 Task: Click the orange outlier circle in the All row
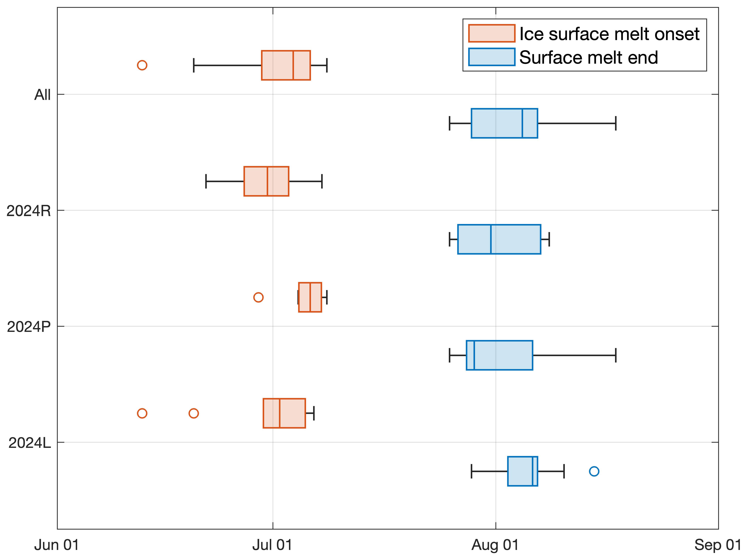(142, 65)
